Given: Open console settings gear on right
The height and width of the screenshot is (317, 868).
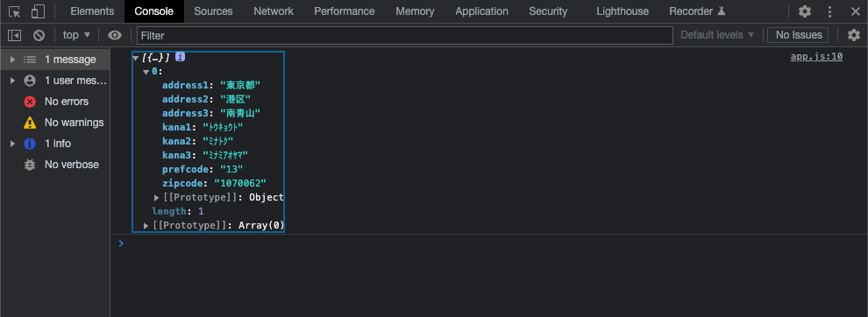Looking at the screenshot, I should (854, 35).
